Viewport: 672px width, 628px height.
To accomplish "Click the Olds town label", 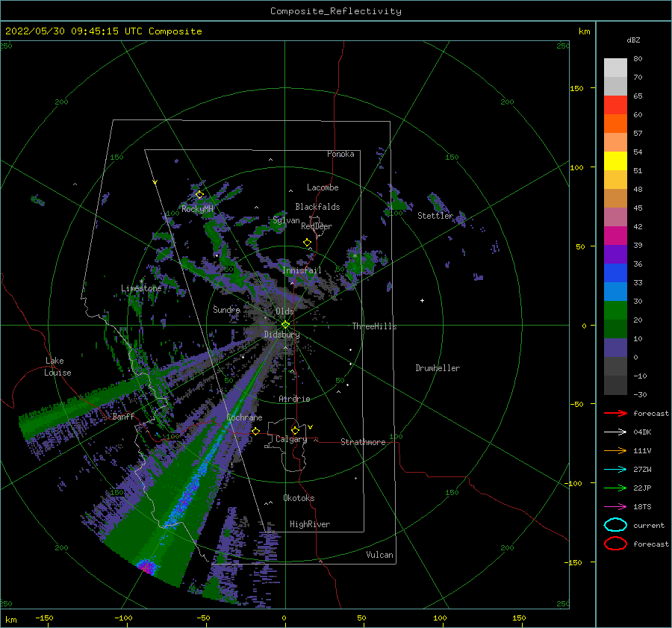I will click(x=284, y=311).
